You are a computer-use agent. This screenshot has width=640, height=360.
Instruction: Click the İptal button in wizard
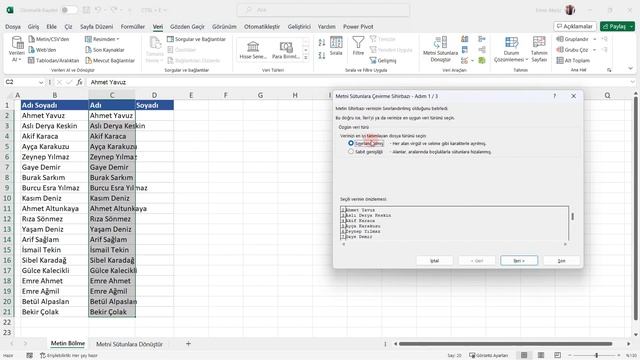[434, 260]
